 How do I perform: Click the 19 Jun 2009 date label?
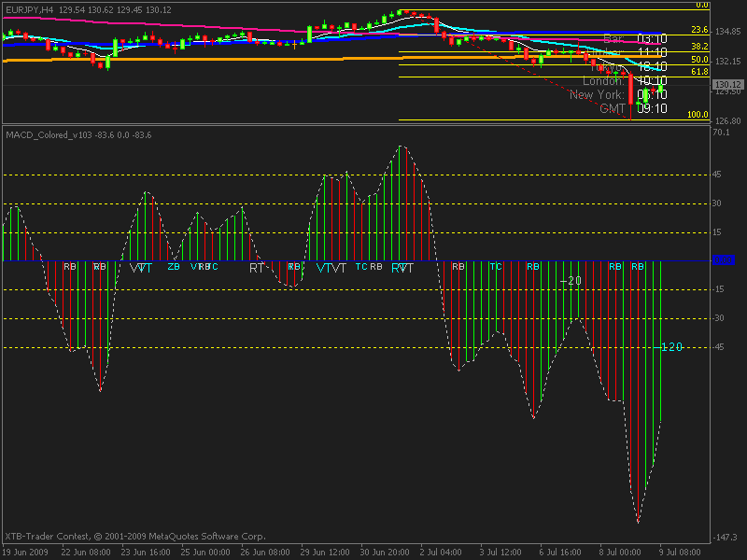coord(25,553)
